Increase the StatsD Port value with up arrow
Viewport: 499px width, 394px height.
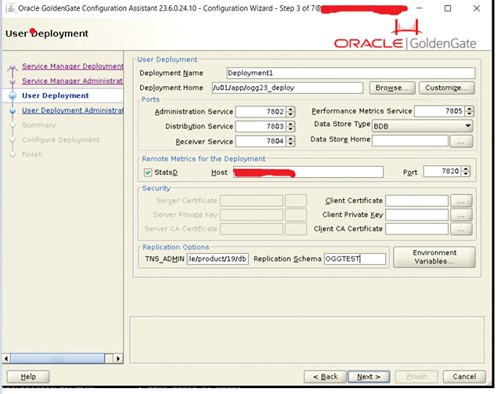466,169
